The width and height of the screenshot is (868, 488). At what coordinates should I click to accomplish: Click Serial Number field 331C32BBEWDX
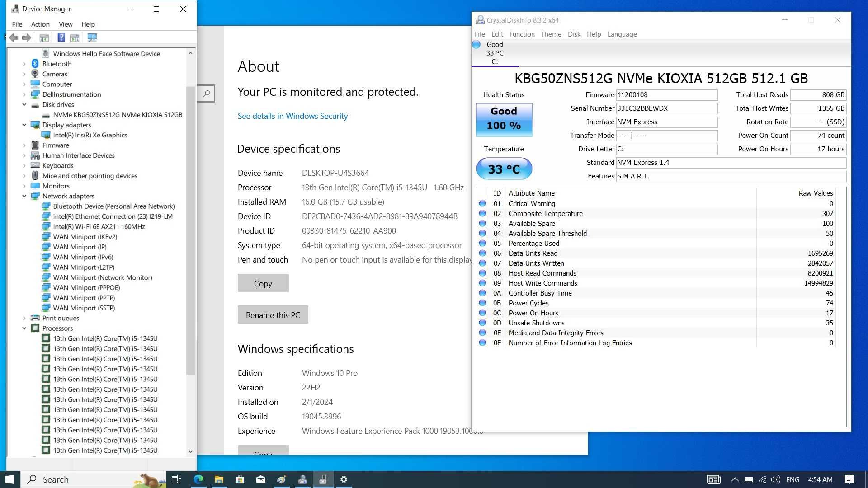[x=667, y=108]
